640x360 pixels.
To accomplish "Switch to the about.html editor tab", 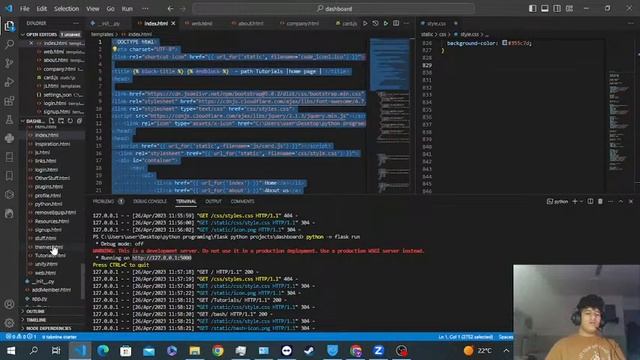I will pyautogui.click(x=251, y=23).
